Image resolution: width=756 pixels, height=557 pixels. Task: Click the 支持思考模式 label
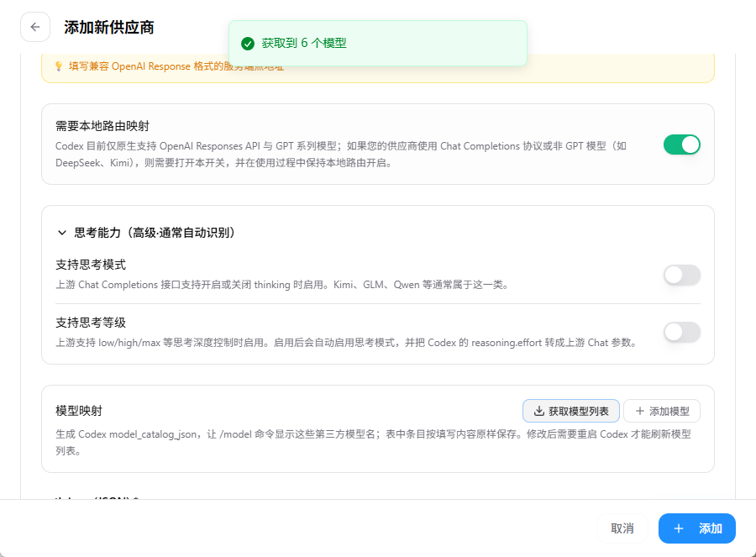(x=91, y=265)
